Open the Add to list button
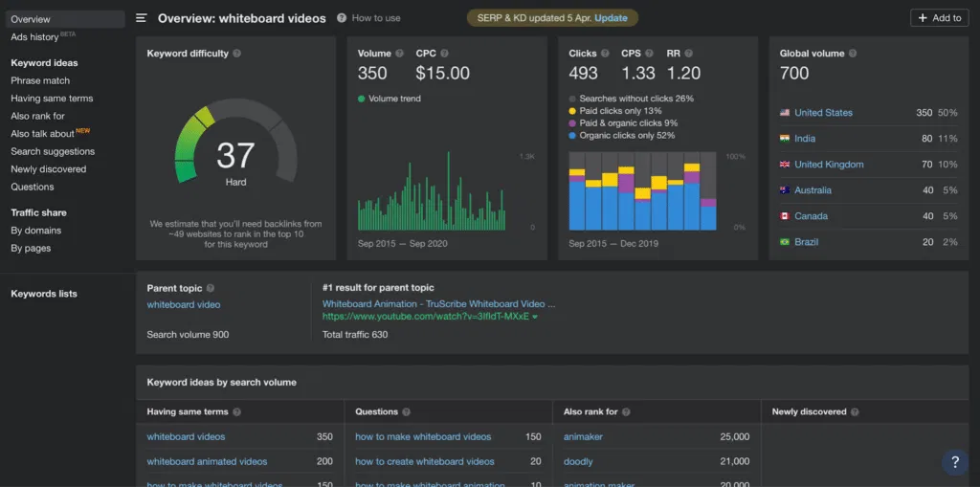The height and width of the screenshot is (487, 980). click(x=939, y=18)
